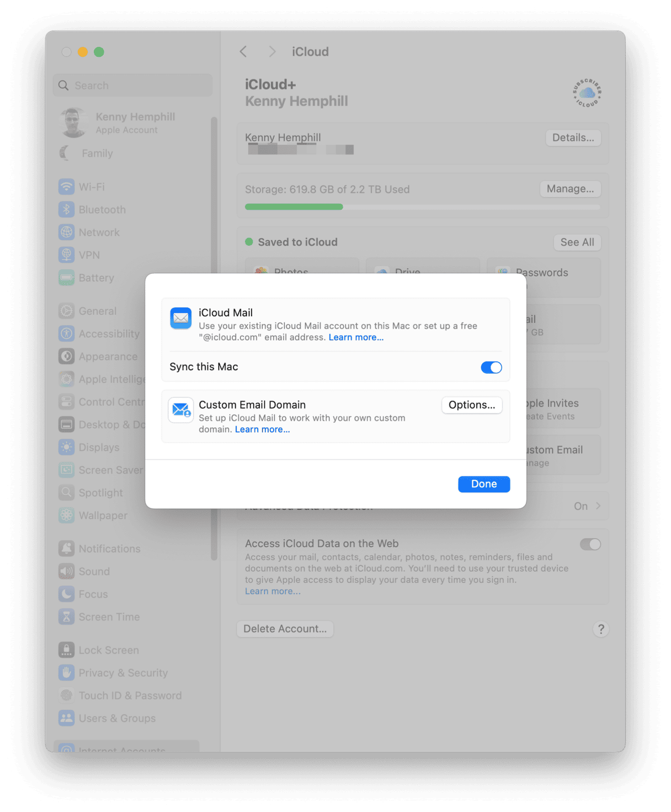Open iCloud Mail Learn more link
This screenshot has width=671, height=812.
[x=356, y=337]
